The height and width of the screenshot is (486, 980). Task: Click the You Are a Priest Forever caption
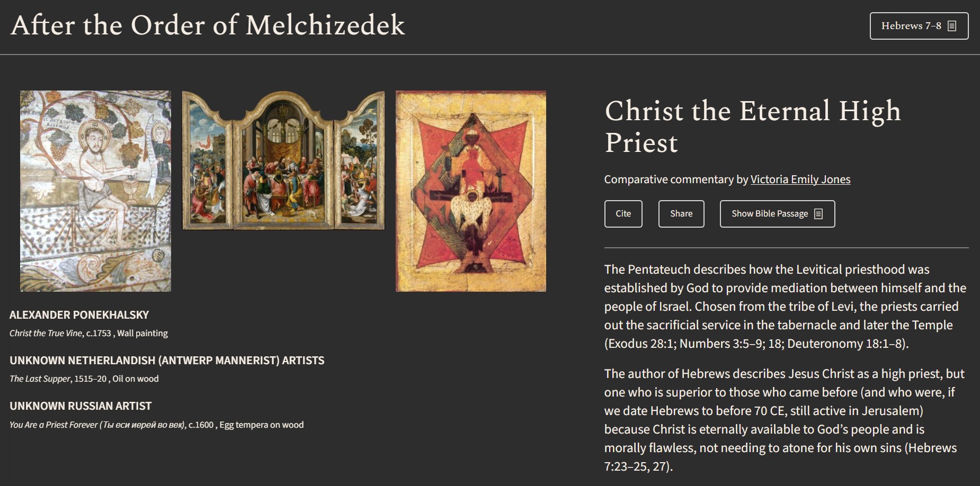pos(98,424)
